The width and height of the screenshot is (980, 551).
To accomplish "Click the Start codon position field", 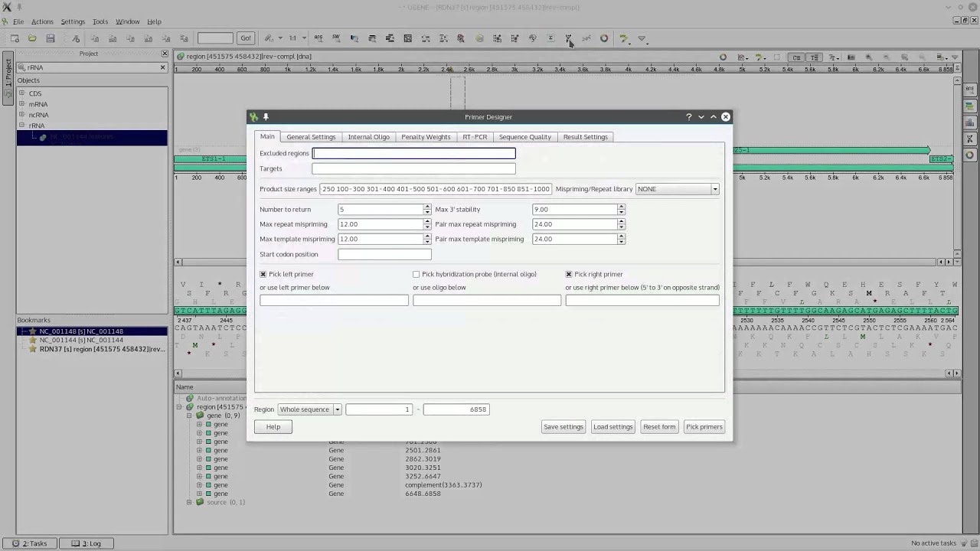I will point(384,254).
